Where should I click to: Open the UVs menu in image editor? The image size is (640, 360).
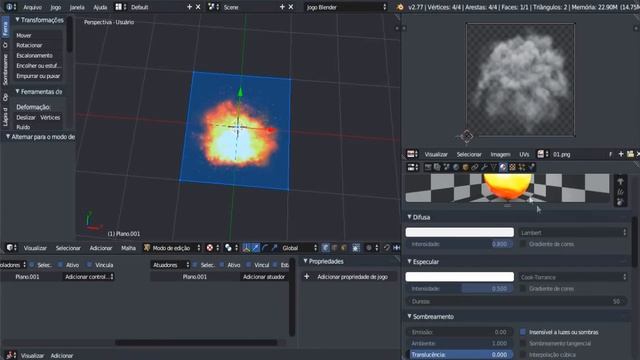pyautogui.click(x=524, y=154)
